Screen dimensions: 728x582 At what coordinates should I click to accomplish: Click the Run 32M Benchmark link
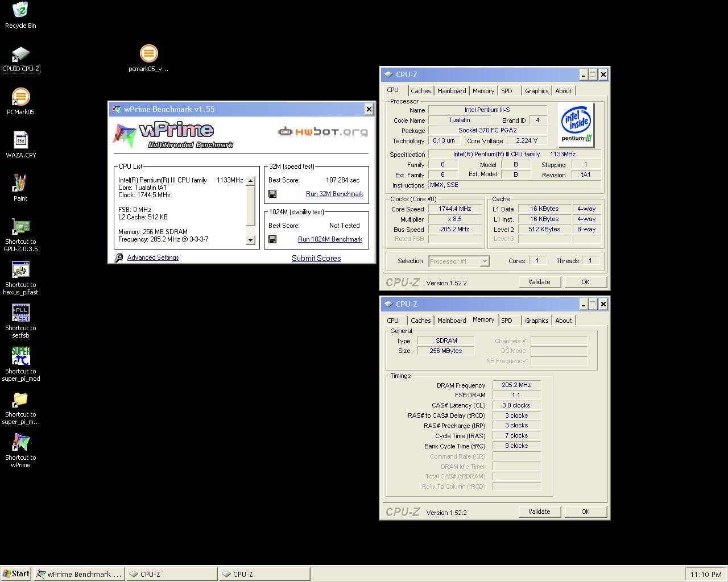click(334, 194)
